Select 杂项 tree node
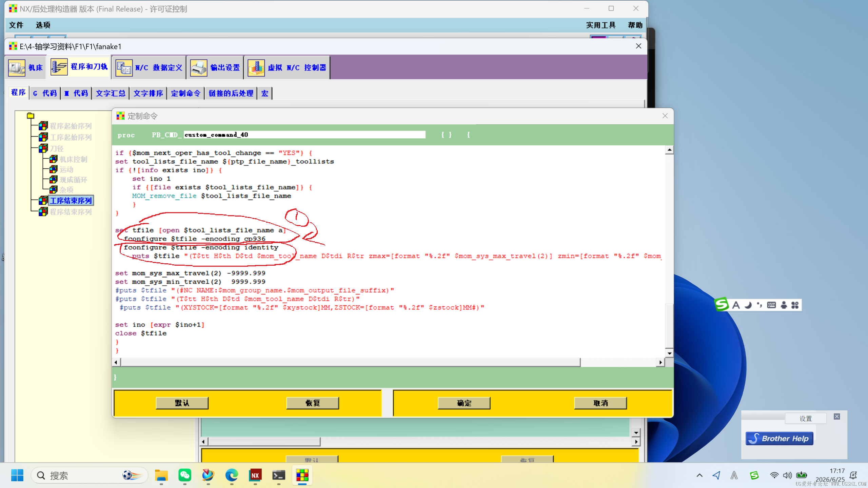Image resolution: width=868 pixels, height=488 pixels. point(66,190)
